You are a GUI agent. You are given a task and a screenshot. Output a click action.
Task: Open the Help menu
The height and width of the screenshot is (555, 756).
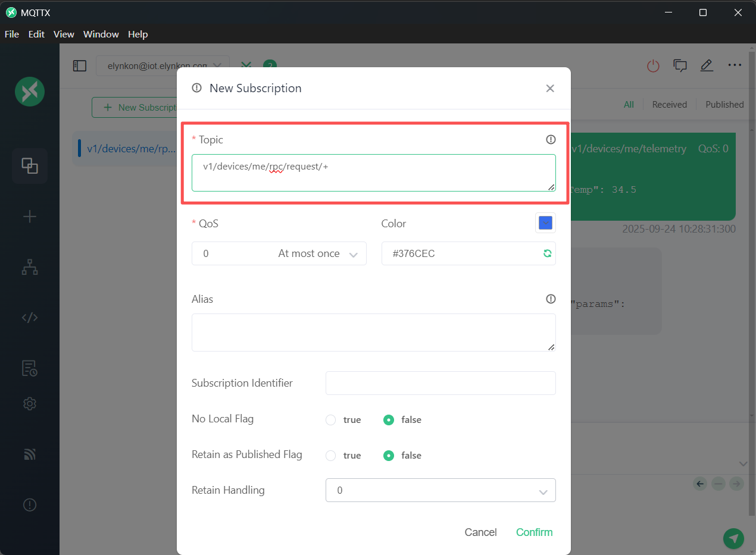[x=138, y=34]
